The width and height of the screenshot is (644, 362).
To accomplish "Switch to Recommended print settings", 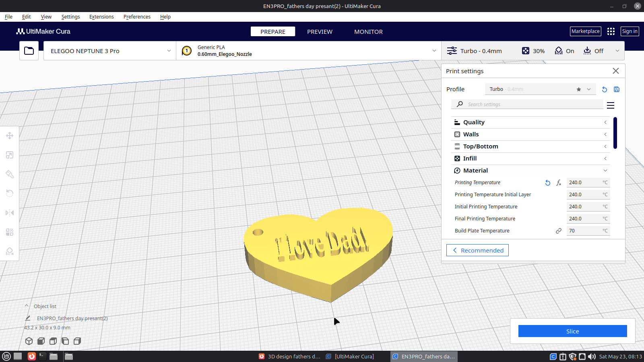I will click(x=477, y=250).
